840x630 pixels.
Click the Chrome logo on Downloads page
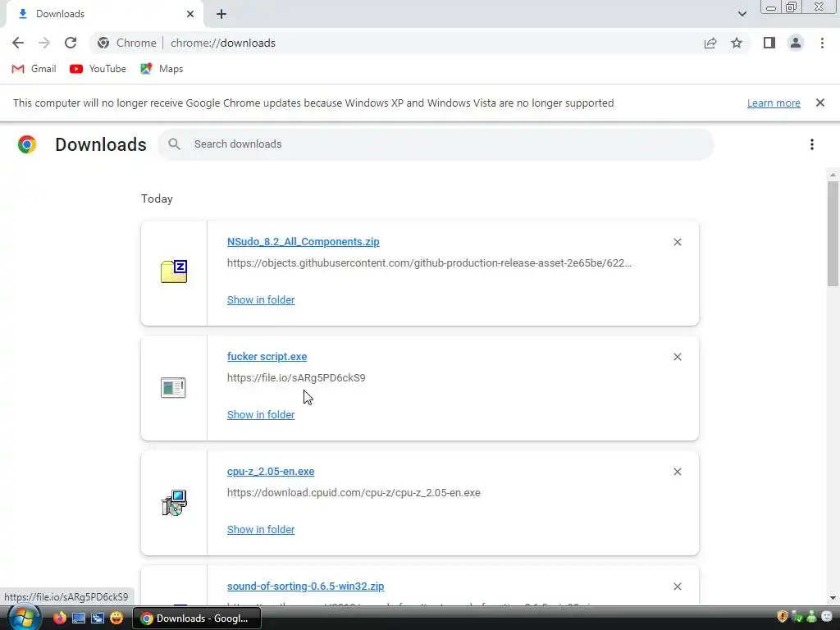[x=27, y=144]
